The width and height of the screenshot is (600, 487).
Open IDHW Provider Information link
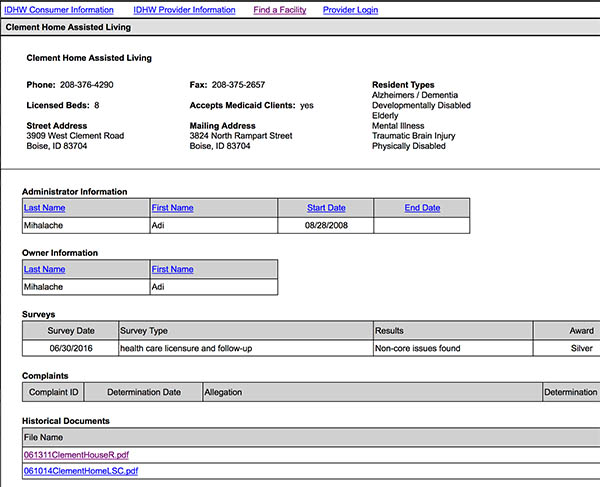point(184,10)
